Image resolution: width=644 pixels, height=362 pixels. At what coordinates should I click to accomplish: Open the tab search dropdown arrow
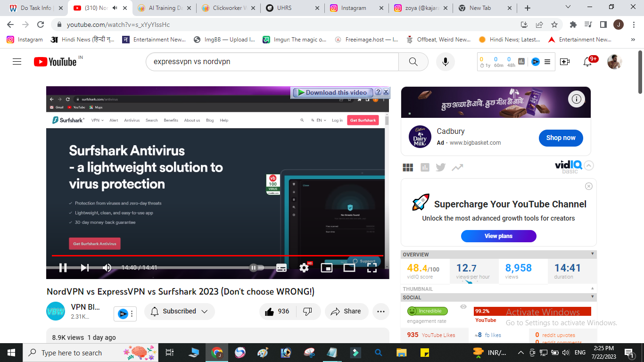pyautogui.click(x=568, y=7)
